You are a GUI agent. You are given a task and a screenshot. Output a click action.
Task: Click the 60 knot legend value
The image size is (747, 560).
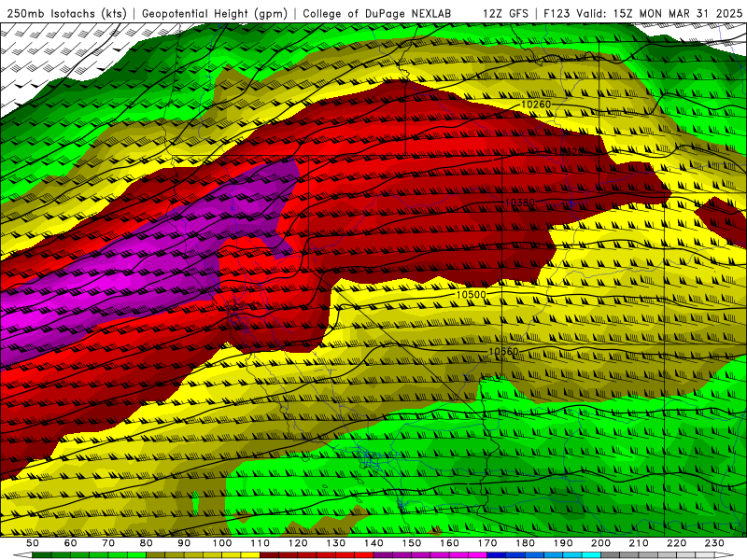pos(71,543)
